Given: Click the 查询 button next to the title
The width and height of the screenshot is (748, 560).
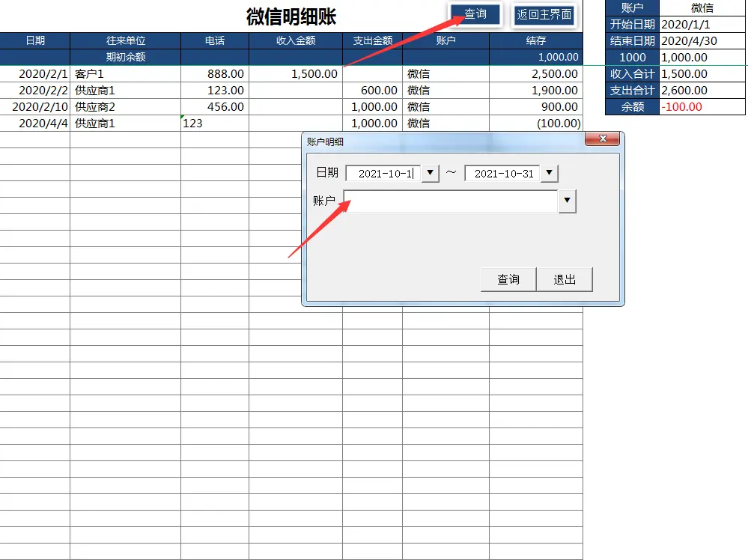Looking at the screenshot, I should (476, 13).
